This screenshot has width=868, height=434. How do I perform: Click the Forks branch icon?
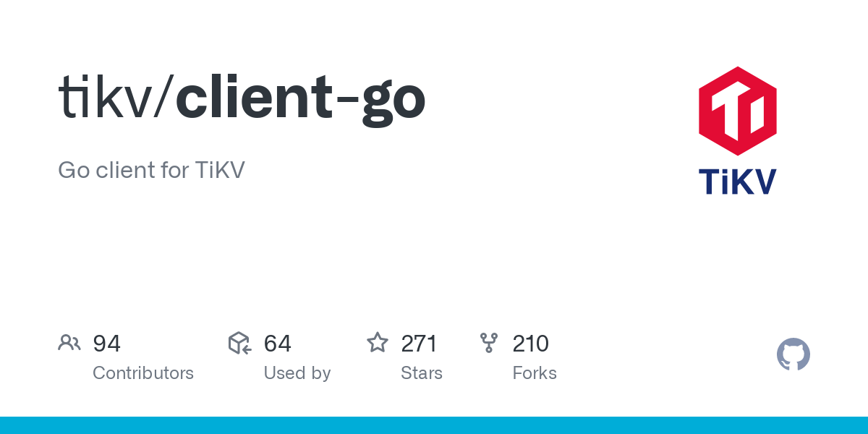tap(489, 343)
